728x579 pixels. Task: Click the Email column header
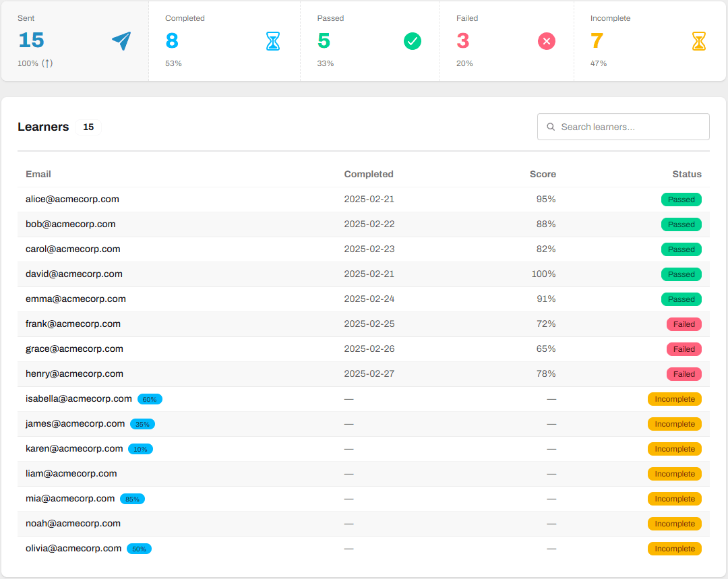tap(38, 174)
